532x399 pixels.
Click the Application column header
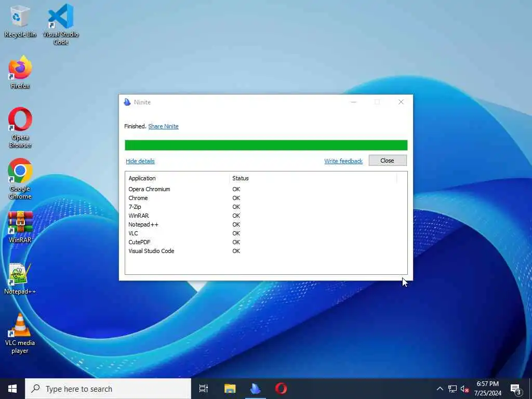tap(177, 178)
